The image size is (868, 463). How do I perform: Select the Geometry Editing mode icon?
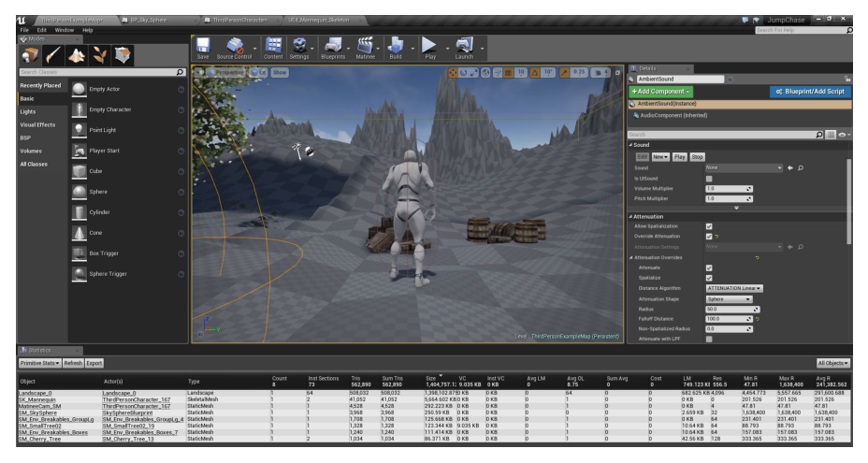tap(123, 55)
